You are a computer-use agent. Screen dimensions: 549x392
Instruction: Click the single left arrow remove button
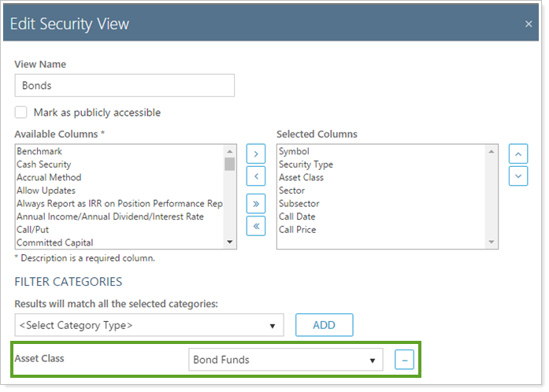tap(255, 177)
